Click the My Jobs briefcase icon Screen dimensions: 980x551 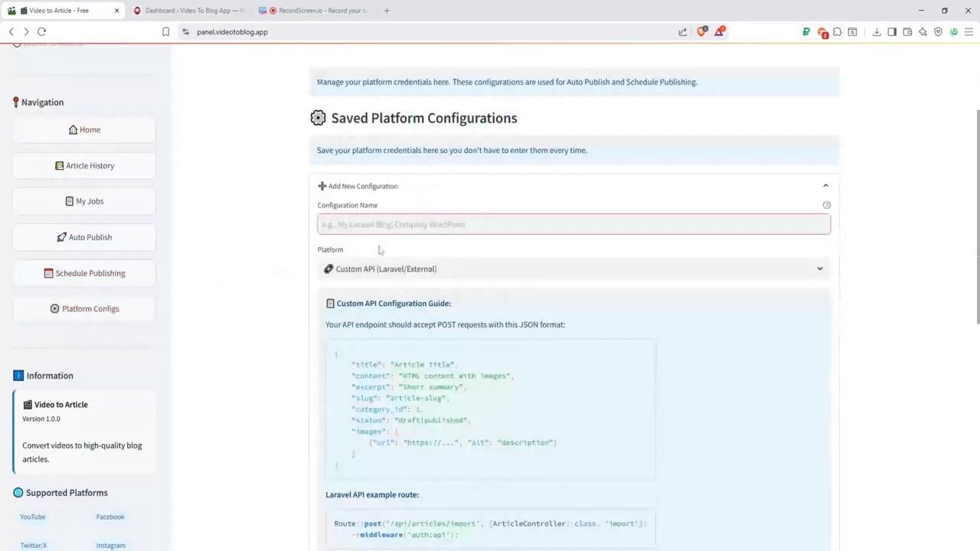[70, 201]
